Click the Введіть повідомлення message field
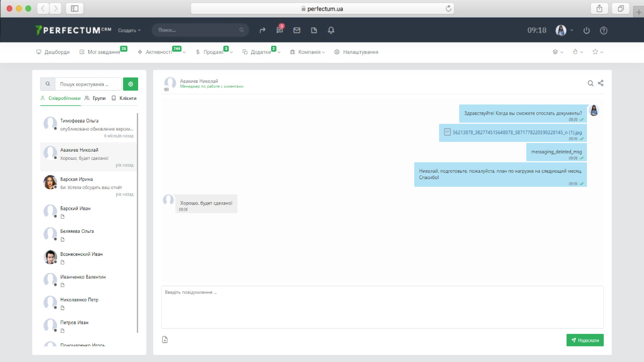Viewport: 644px width, 362px height. coord(382,307)
